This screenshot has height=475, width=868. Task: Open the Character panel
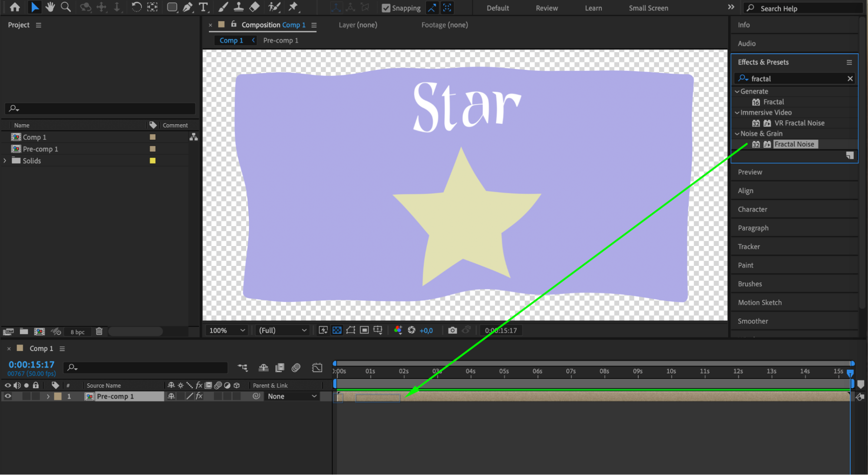click(x=752, y=209)
